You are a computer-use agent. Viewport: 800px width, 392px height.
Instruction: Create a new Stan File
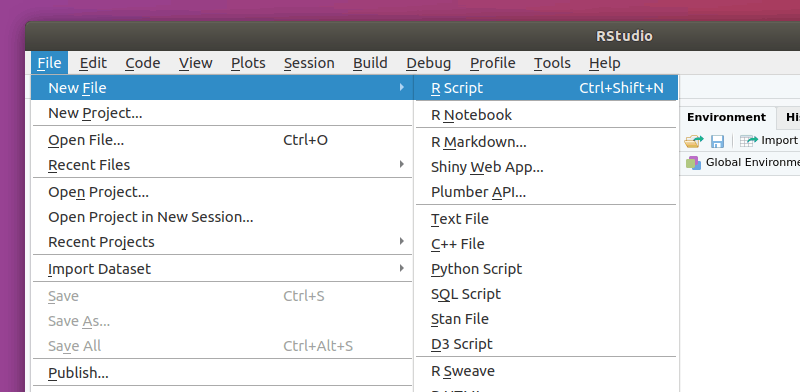click(x=546, y=319)
